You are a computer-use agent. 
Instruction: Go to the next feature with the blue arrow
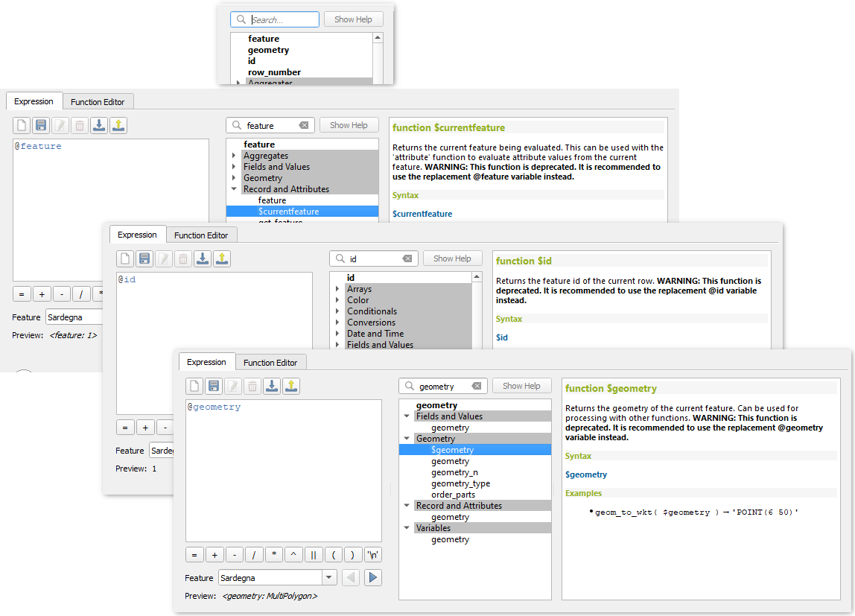[x=373, y=577]
